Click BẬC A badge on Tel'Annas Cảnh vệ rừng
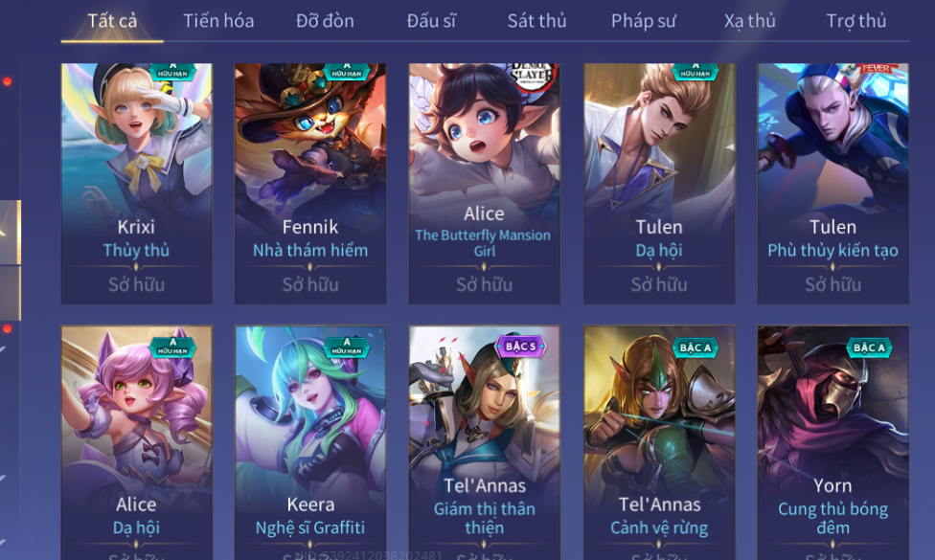935x560 pixels. tap(695, 347)
